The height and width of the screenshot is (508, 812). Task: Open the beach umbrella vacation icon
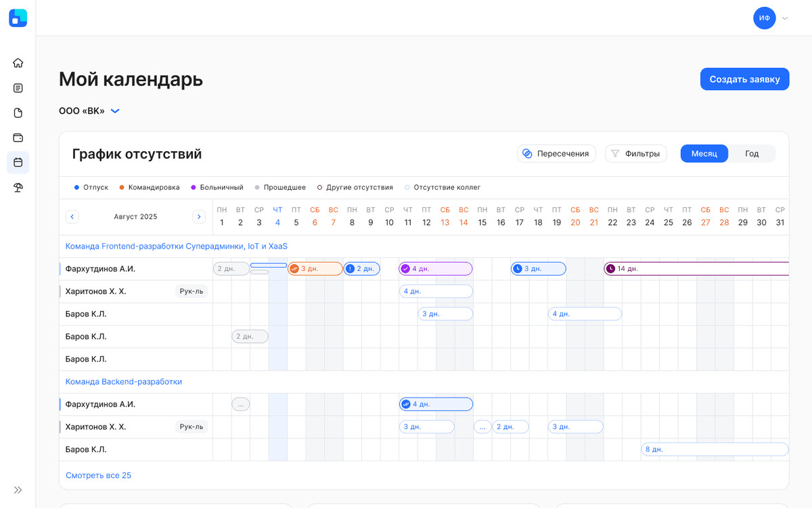point(18,188)
